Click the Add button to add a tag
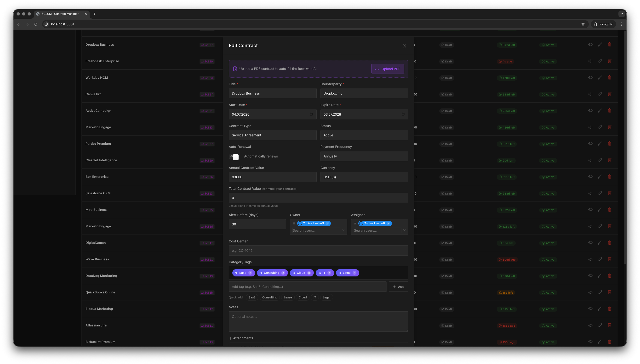 point(398,286)
